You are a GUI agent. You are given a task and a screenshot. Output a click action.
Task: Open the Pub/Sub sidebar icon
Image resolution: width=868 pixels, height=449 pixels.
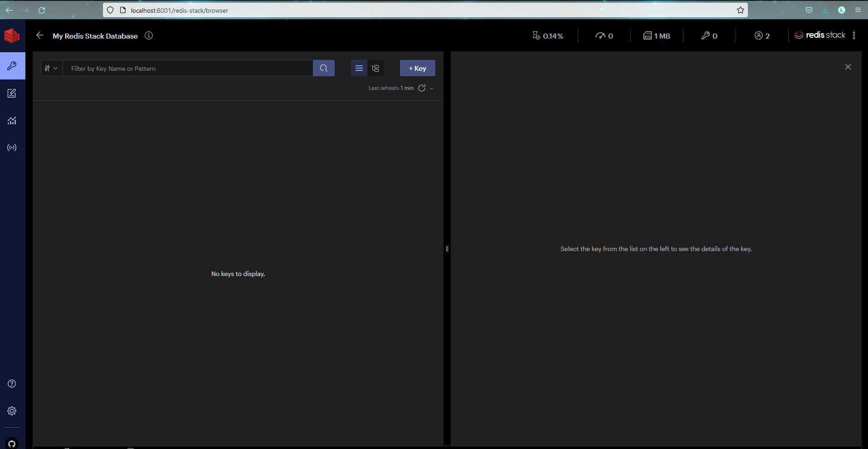(12, 148)
